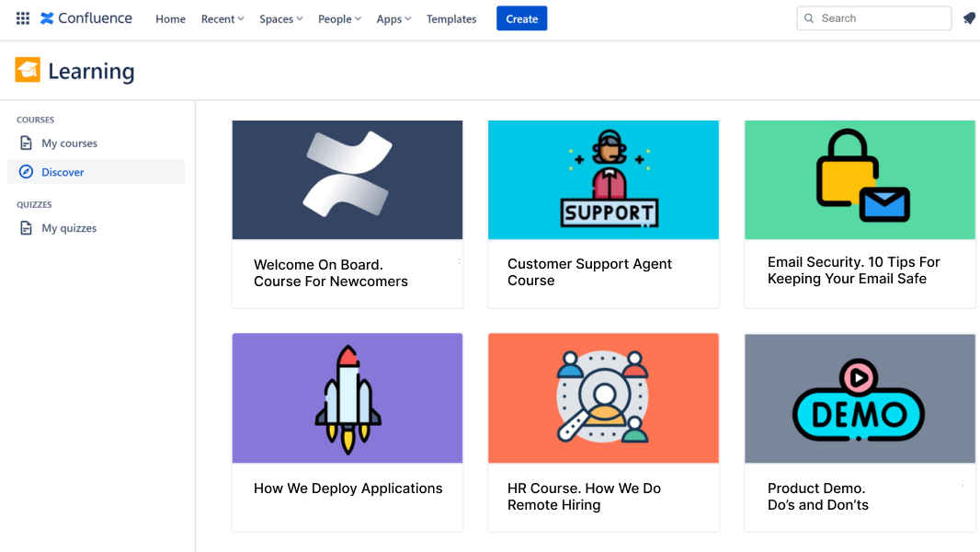Expand the Recent dropdown
The height and width of the screenshot is (552, 980).
(x=222, y=18)
